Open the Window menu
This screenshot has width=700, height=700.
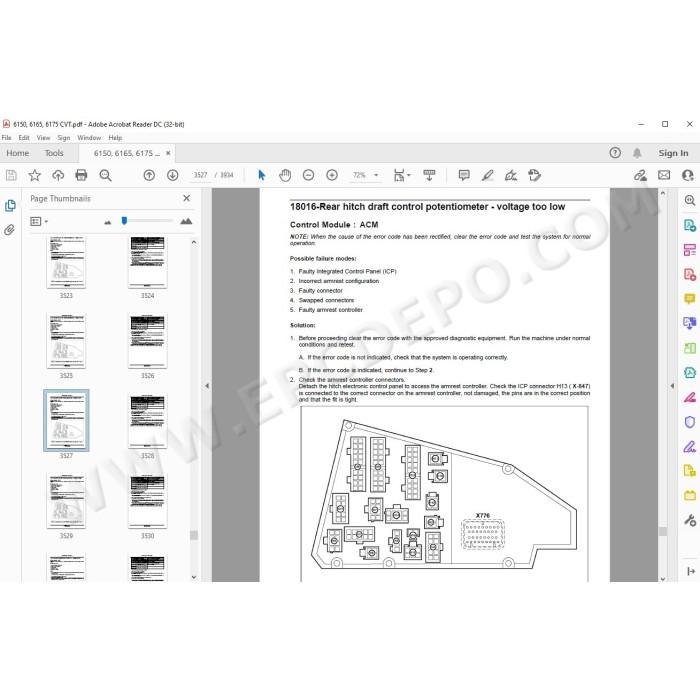89,138
